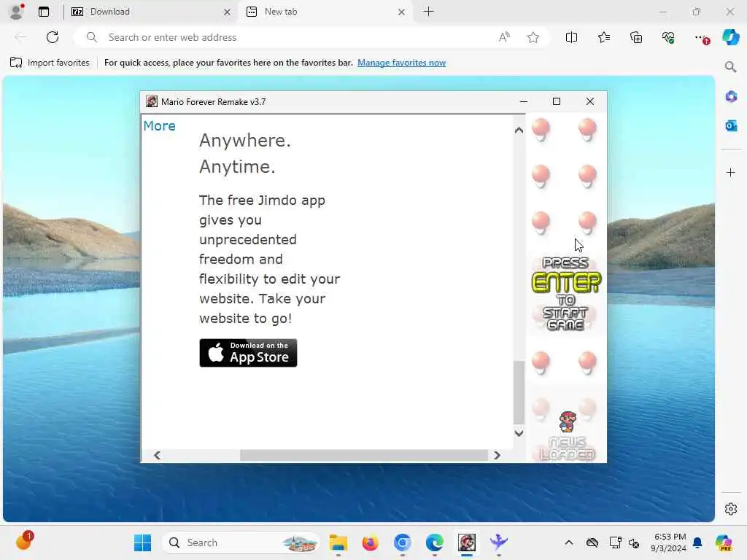Click the horizontal scrollbar thumb
747x560 pixels.
(x=364, y=455)
